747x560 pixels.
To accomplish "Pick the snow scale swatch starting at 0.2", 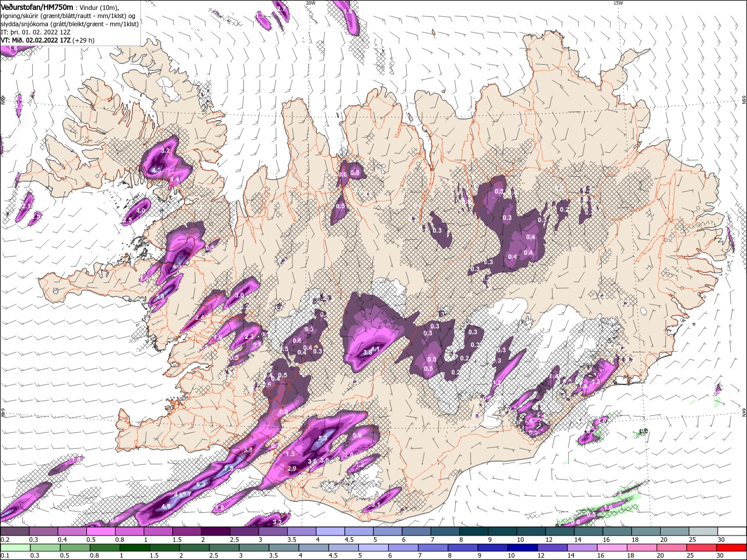I will (15, 531).
